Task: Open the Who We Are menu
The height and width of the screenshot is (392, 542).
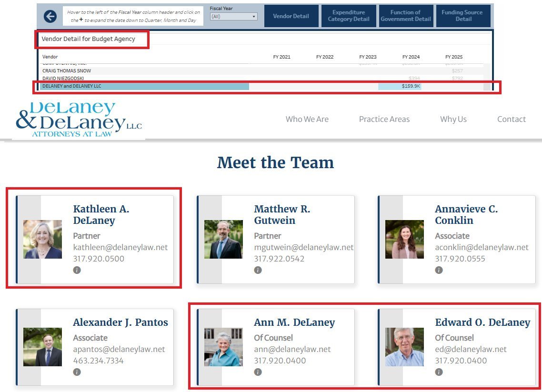Action: pos(307,119)
